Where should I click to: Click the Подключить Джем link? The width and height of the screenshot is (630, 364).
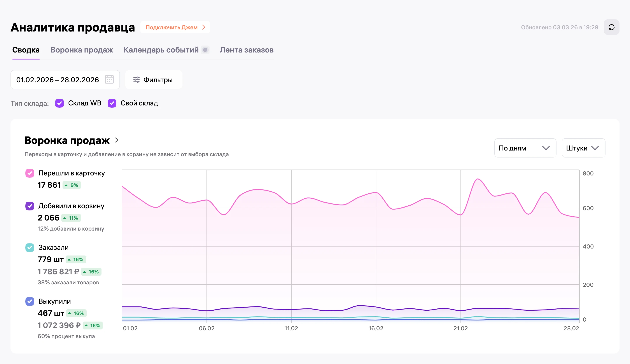[x=172, y=27]
